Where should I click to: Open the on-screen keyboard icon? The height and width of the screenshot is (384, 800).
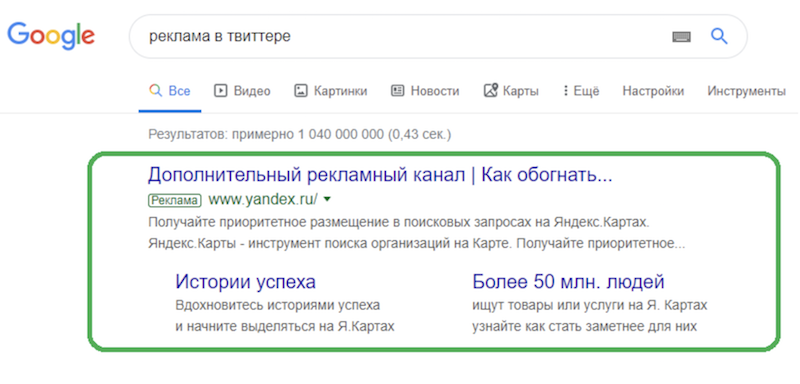click(681, 37)
